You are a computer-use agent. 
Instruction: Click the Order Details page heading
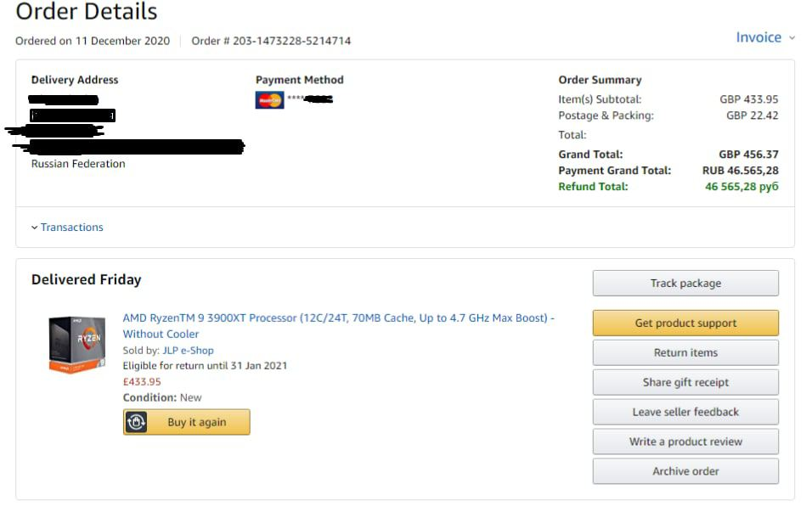point(87,12)
